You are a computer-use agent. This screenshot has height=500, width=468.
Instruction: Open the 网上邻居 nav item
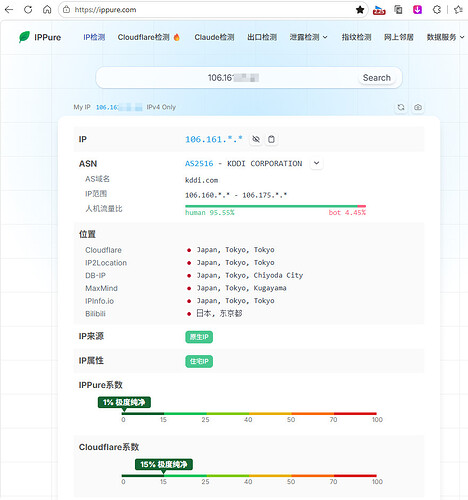point(399,37)
